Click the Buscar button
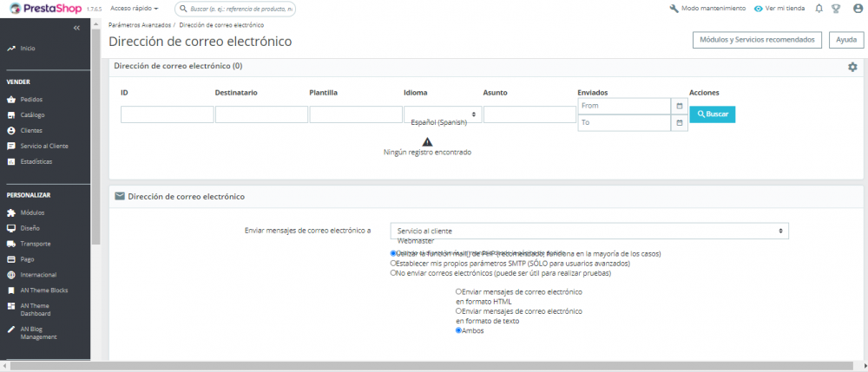Screen dimensions: 868x372 pyautogui.click(x=712, y=114)
